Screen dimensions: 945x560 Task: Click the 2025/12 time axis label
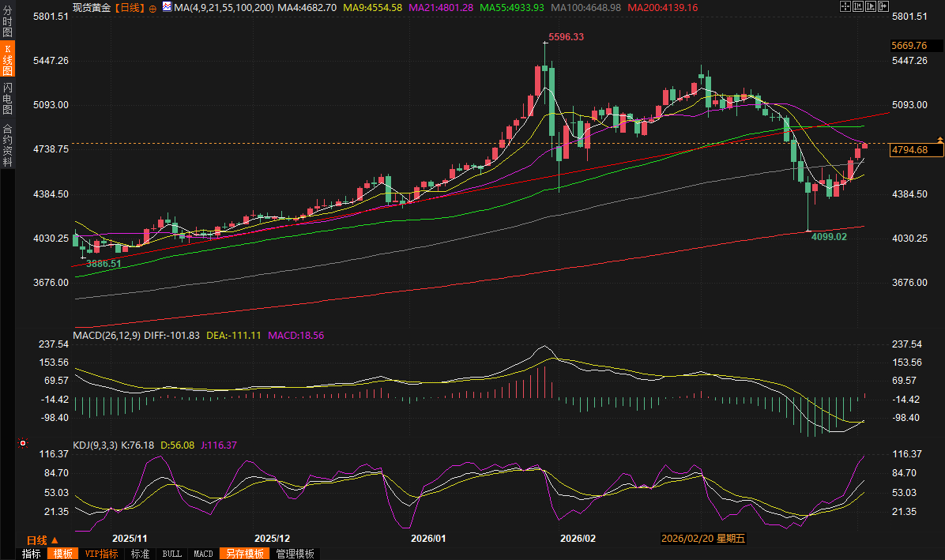click(273, 539)
